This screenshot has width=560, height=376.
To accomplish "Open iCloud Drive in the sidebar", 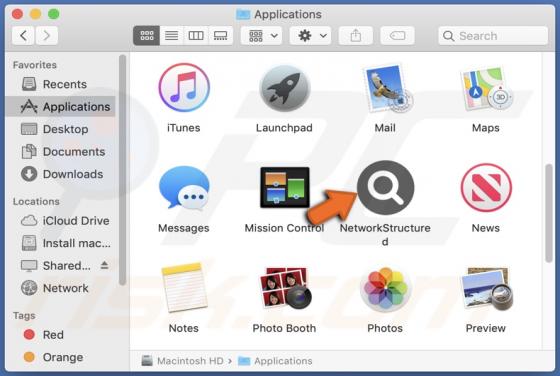I will pyautogui.click(x=60, y=221).
